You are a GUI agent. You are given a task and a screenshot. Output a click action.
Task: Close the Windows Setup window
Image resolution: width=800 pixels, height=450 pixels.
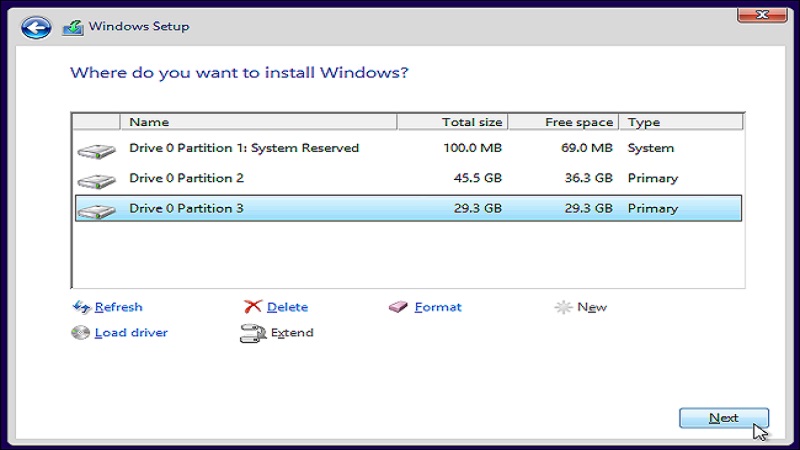[x=762, y=15]
